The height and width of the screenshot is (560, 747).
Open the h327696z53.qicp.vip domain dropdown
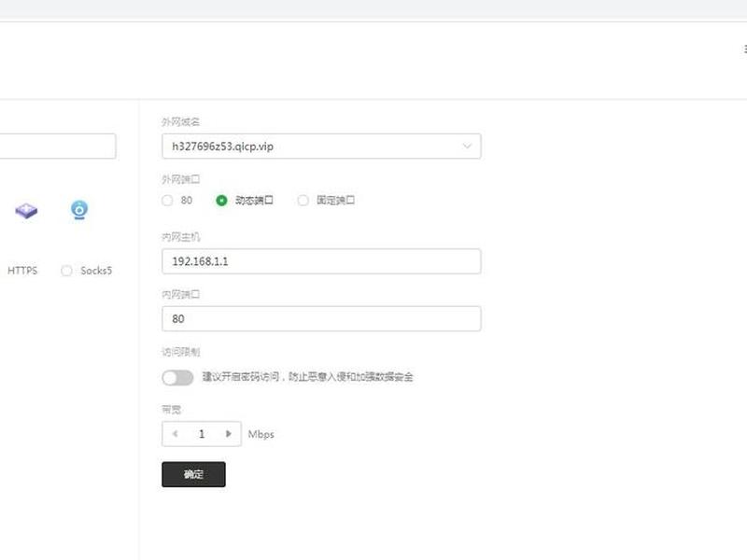pyautogui.click(x=321, y=147)
